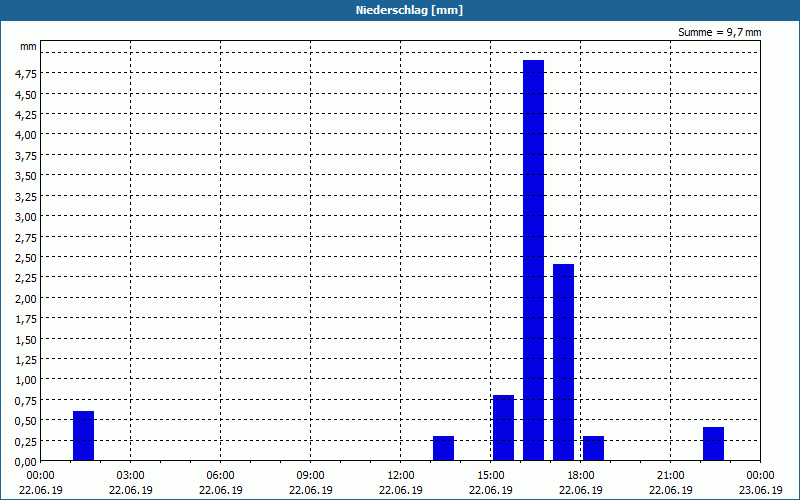Click the '22.06.19' date under 12:00
The image size is (800, 500).
[401, 490]
